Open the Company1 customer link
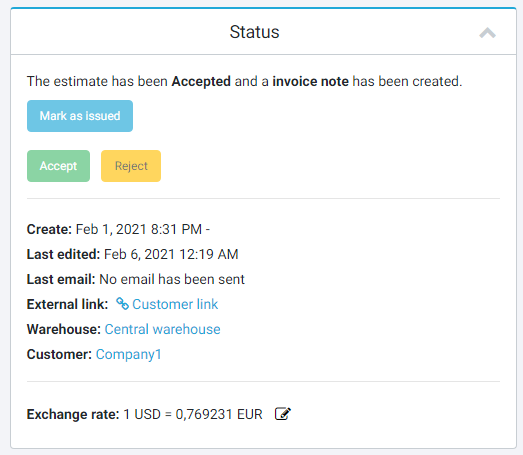The width and height of the screenshot is (523, 455). pyautogui.click(x=128, y=354)
